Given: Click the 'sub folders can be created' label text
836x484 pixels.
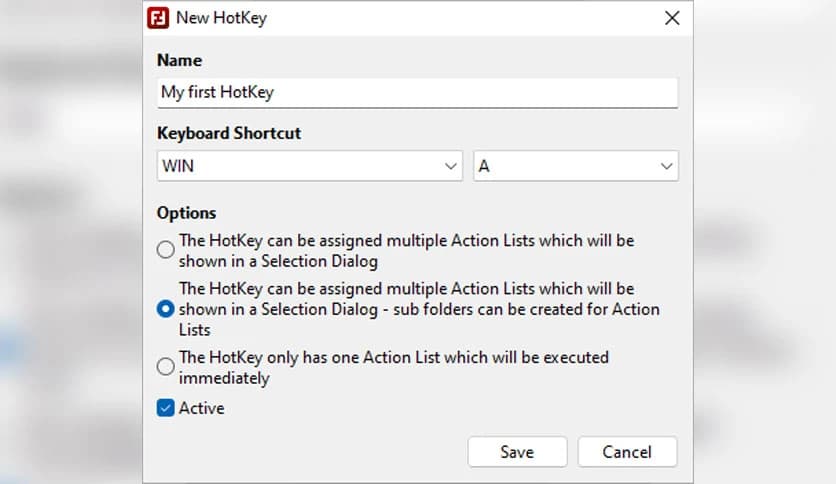Looking at the screenshot, I should tap(419, 309).
